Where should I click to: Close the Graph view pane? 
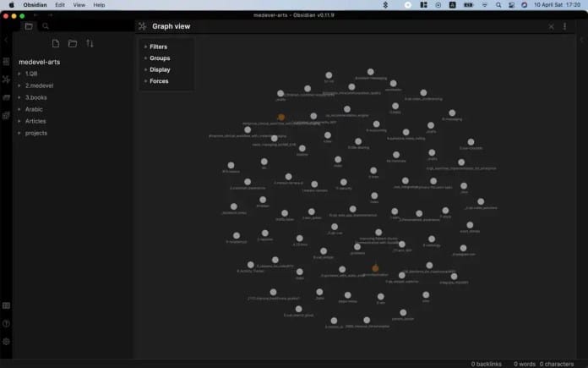coord(552,26)
